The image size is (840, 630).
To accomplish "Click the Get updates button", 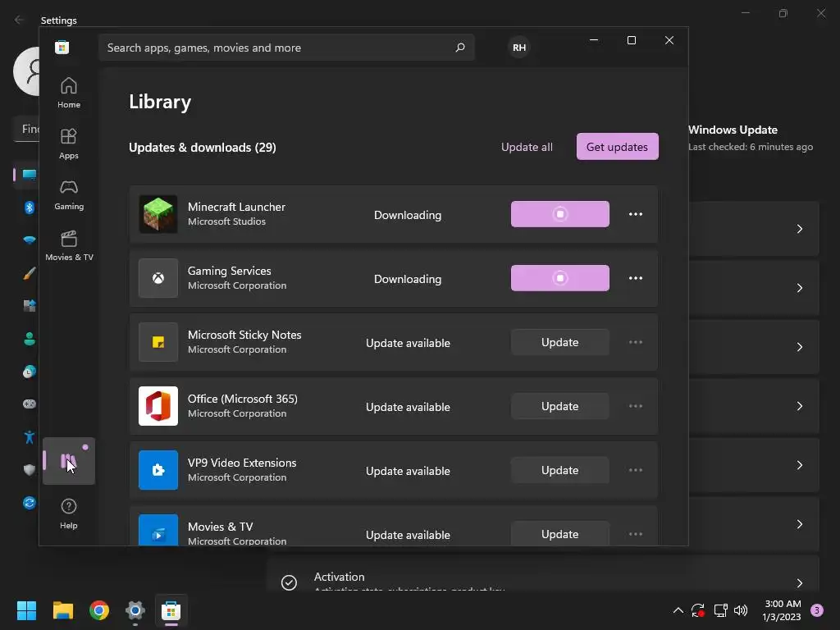I will (x=617, y=147).
